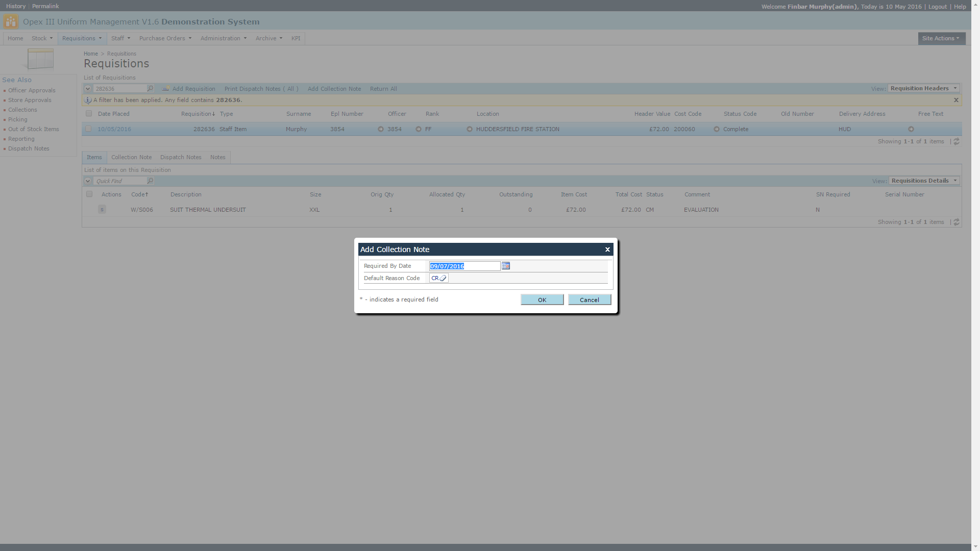The image size is (980, 551).
Task: Open the Requisition Headers view dropdown
Action: pyautogui.click(x=924, y=89)
